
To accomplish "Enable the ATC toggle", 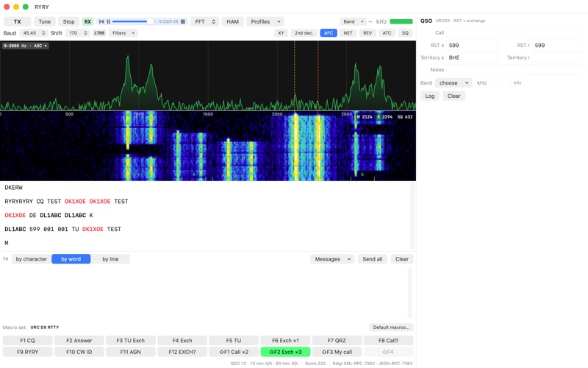I will (x=387, y=33).
